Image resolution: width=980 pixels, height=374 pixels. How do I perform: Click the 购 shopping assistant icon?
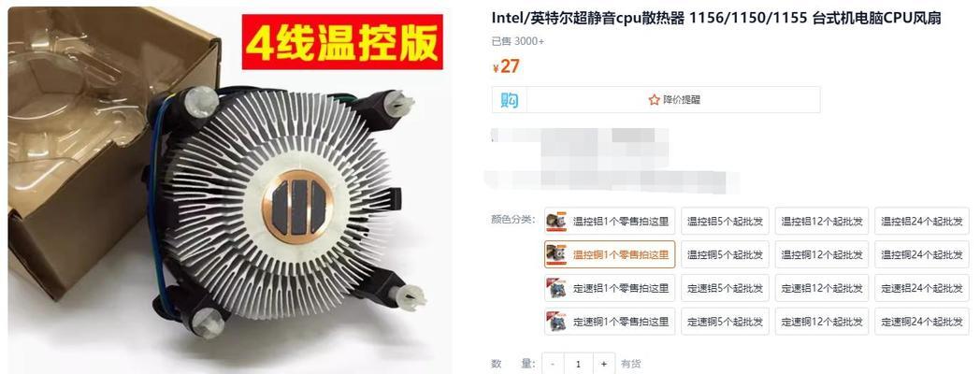click(x=510, y=99)
